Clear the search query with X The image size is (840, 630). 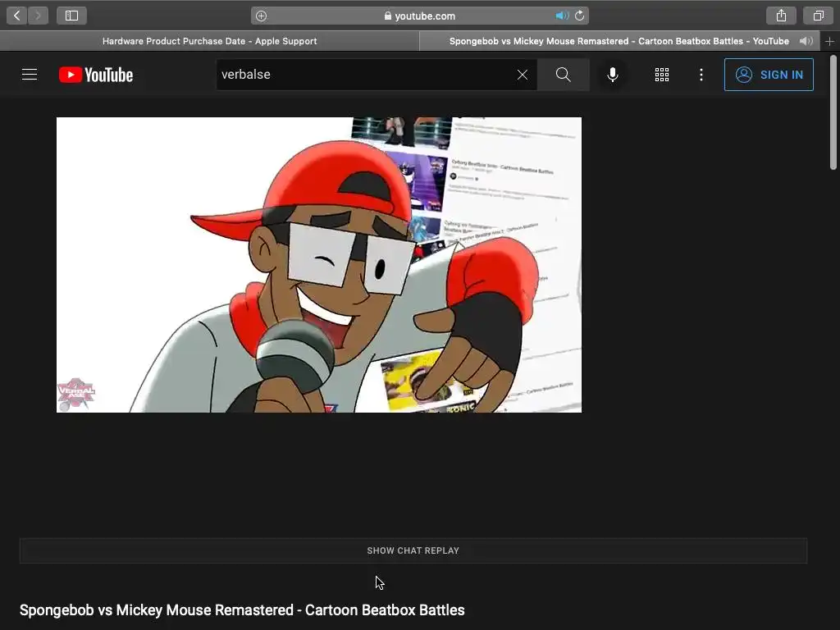523,75
